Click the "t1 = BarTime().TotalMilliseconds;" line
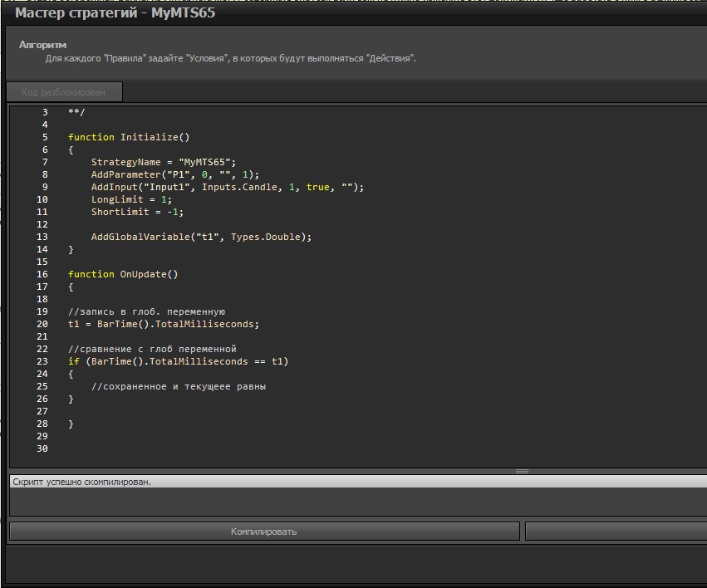The height and width of the screenshot is (588, 707). tap(164, 324)
